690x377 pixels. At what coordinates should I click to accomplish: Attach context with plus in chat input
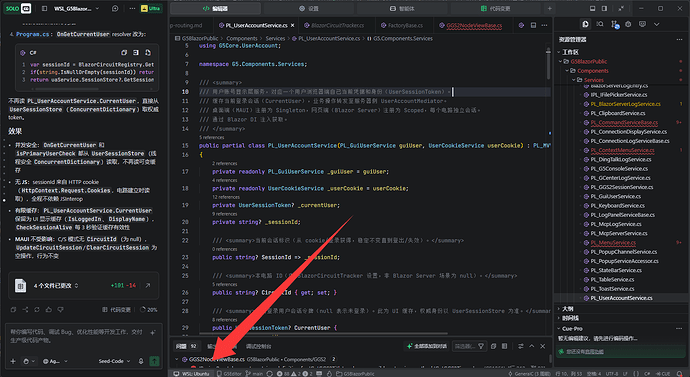(x=13, y=361)
